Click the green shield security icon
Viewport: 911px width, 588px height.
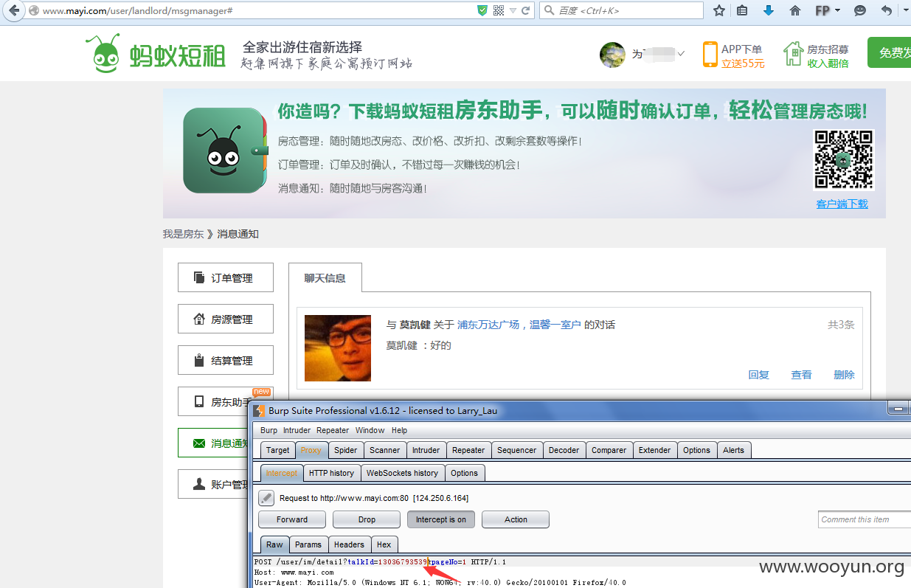[482, 11]
